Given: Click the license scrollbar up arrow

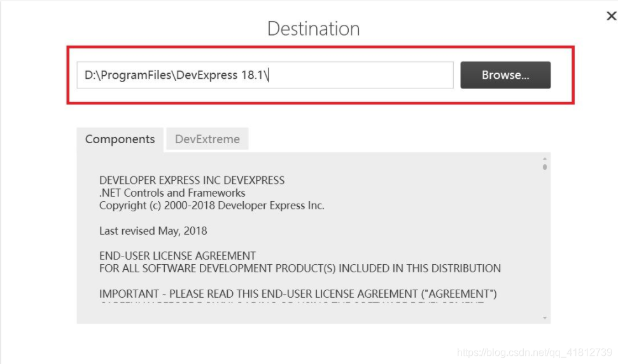Looking at the screenshot, I should tap(545, 158).
